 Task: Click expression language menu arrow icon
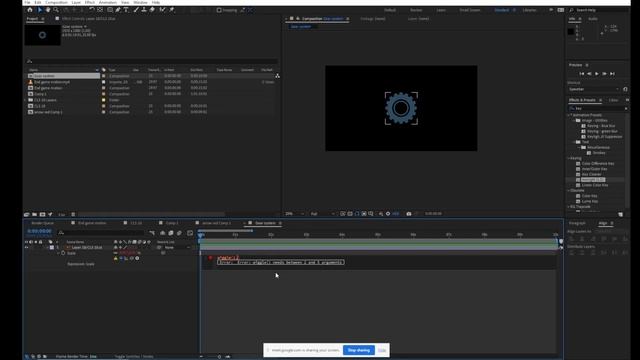137,258
